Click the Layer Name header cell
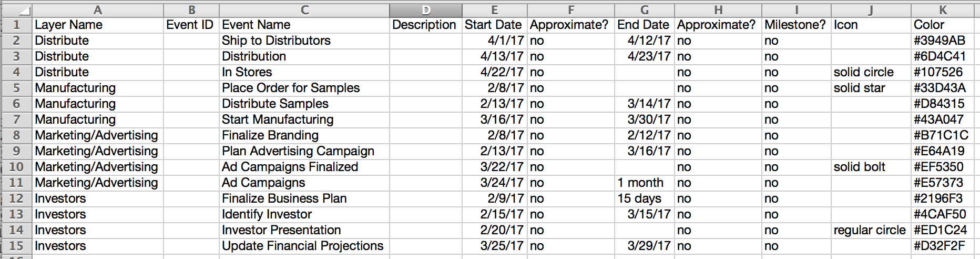This screenshot has height=259, width=980. pos(98,25)
